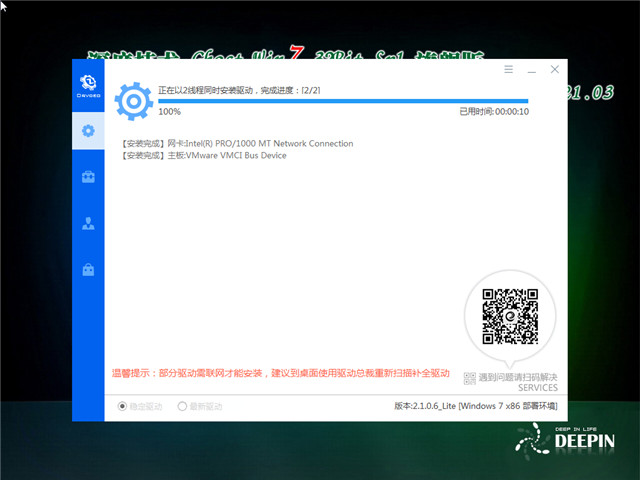Minimize the driver installer window
The height and width of the screenshot is (480, 640).
coord(531,72)
